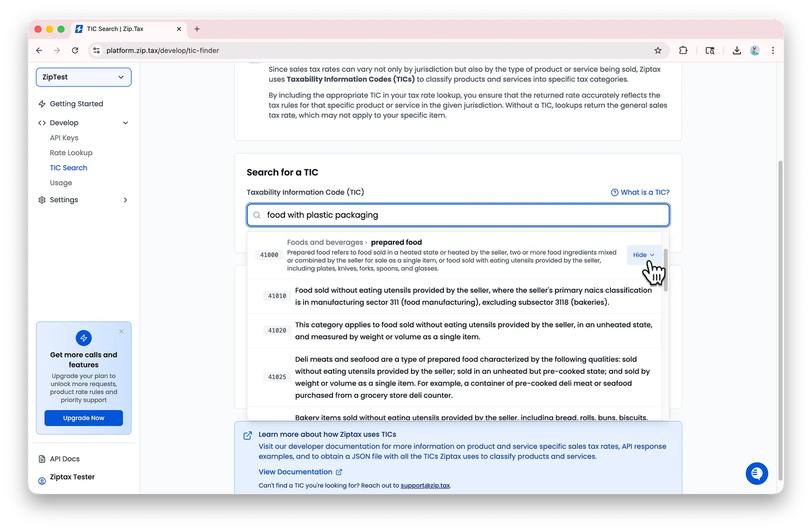812x531 pixels.
Task: Open the Chrome profile avatar
Action: tap(755, 50)
